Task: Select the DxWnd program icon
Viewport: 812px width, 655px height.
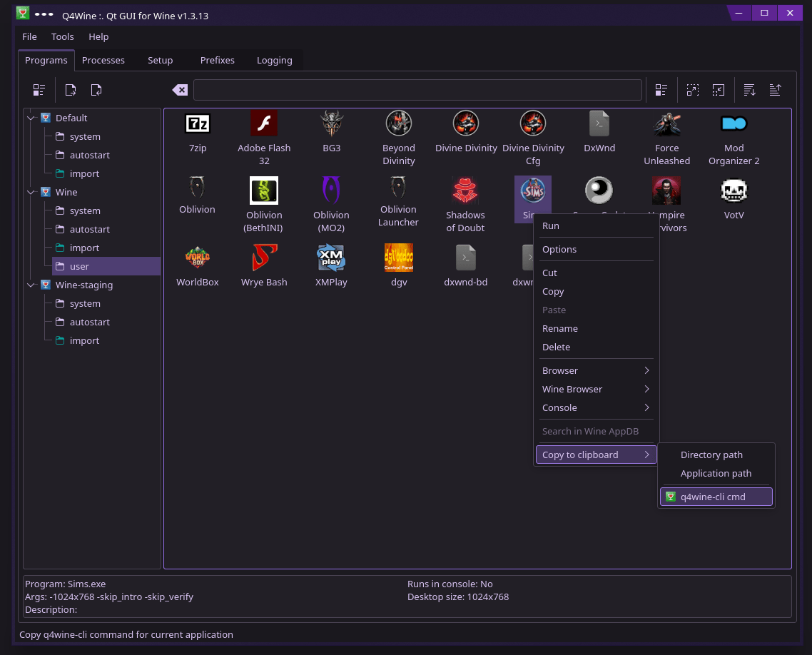Action: (x=599, y=123)
